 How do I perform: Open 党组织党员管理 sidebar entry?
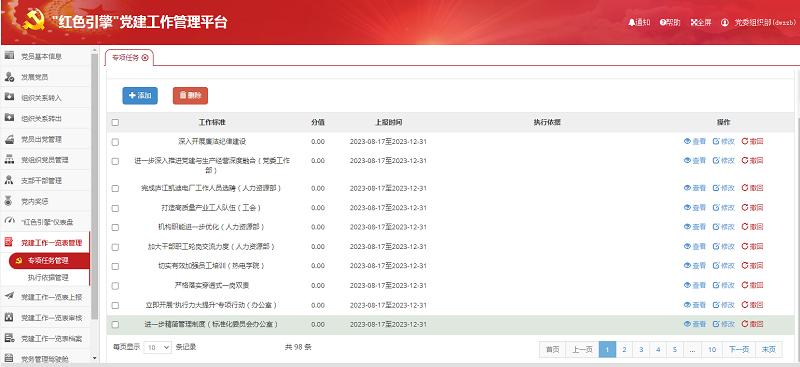click(x=45, y=160)
